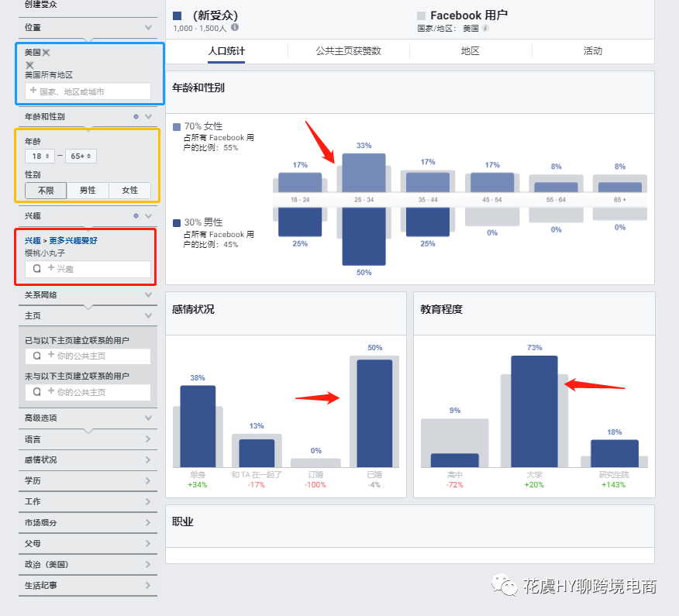Expand 感情状况 sidebar option

click(88, 459)
